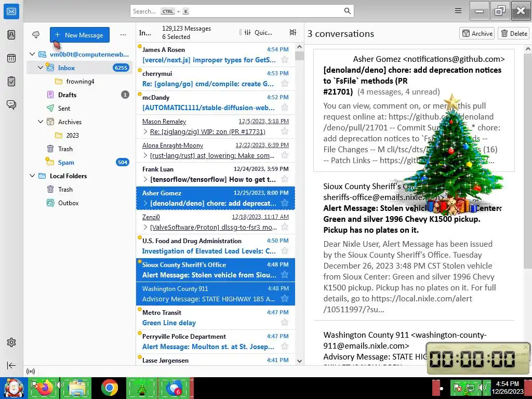The width and height of the screenshot is (532, 399).
Task: Open the Perryville Police Department alert message
Action: pos(216,342)
